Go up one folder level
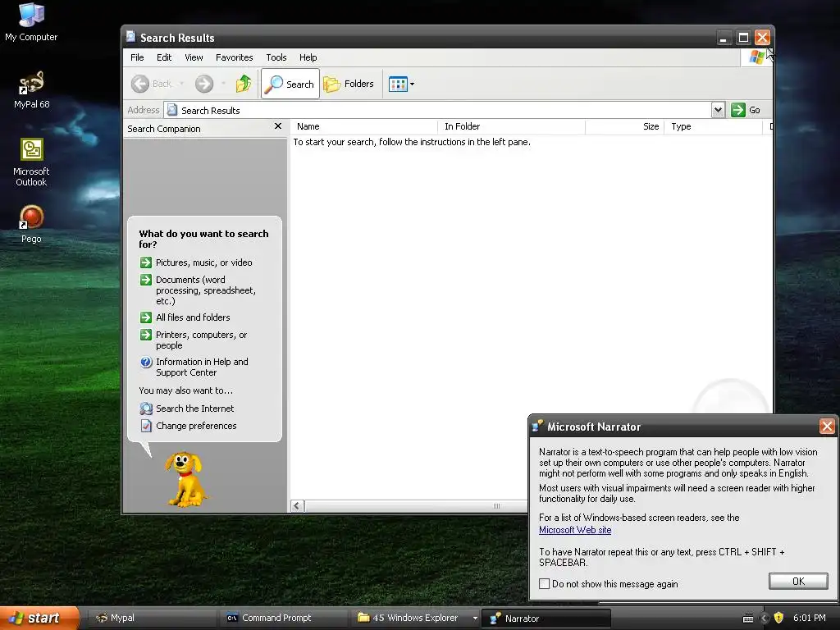The width and height of the screenshot is (840, 630). 244,84
